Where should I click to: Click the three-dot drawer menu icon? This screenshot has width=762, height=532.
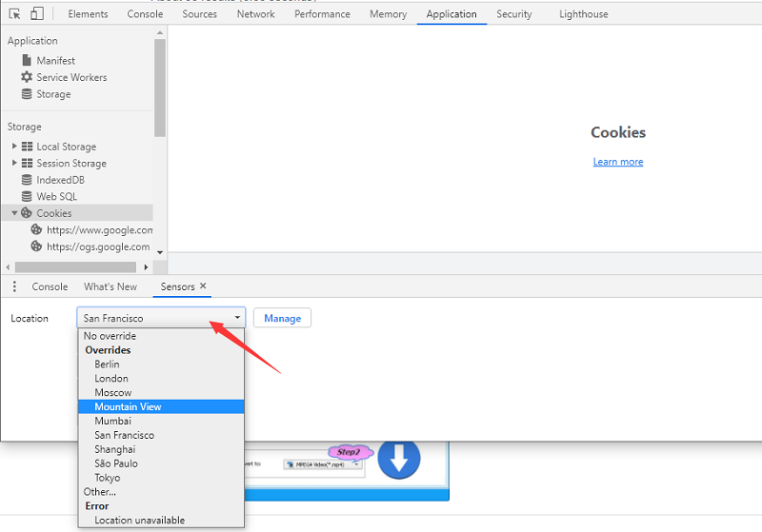[14, 286]
